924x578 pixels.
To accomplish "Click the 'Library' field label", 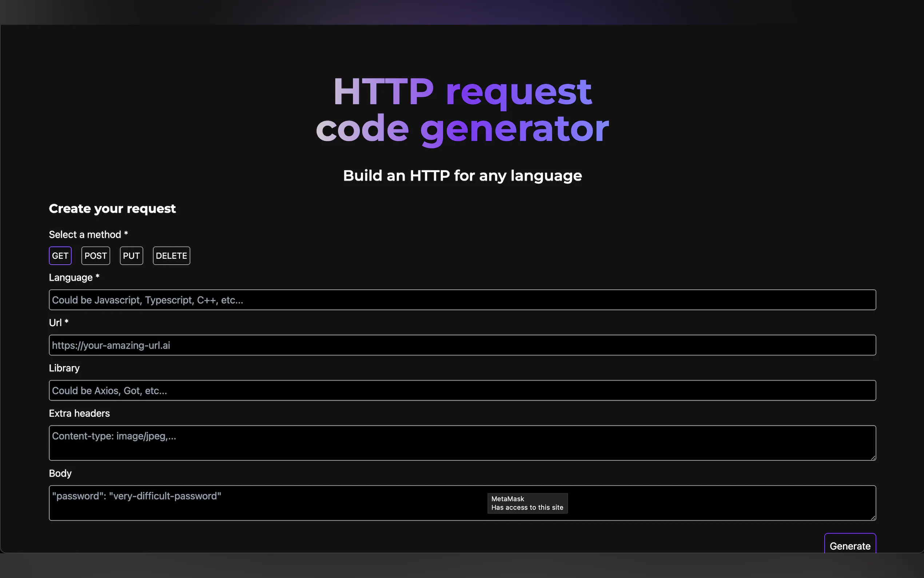I will click(64, 368).
